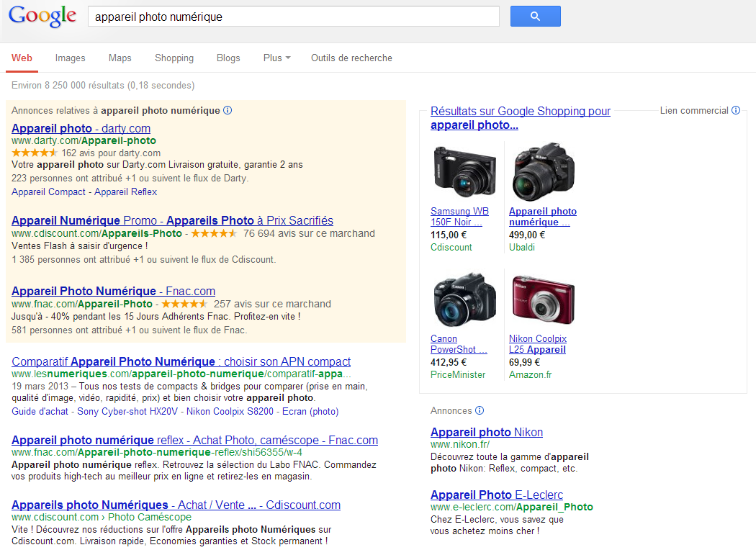Click the Ubaldi DSLR camera thumbnail
Screen dimensions: 756x550
click(544, 171)
